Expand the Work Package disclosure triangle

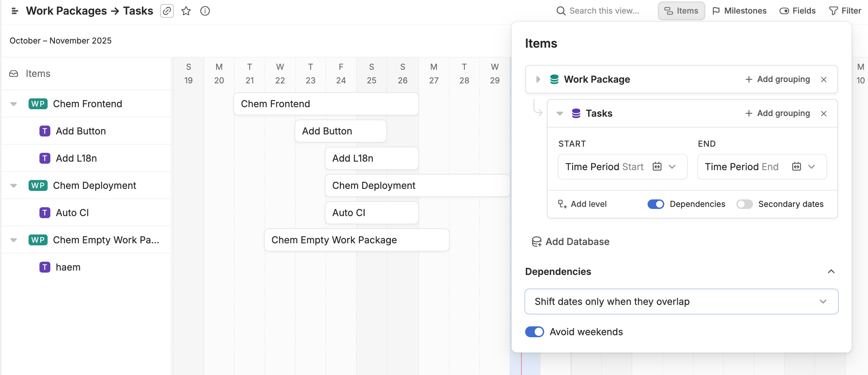coord(538,79)
